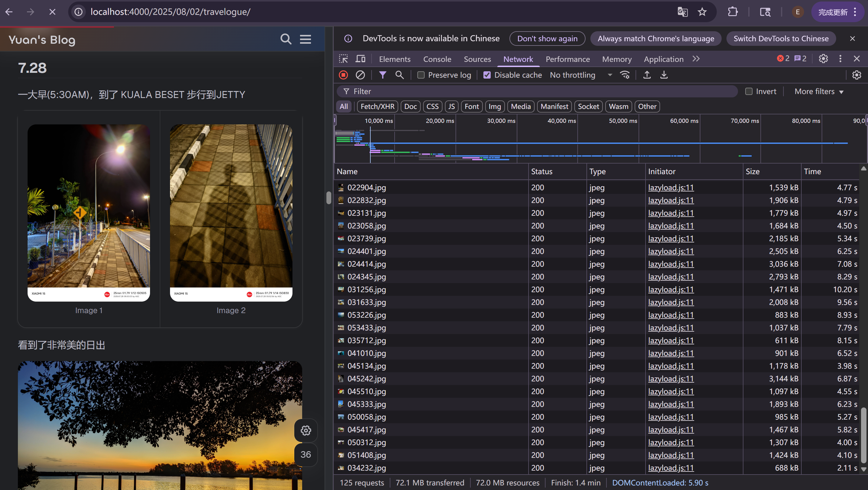Open lazyload.js:11 initiator for 022904.jpg

click(x=670, y=188)
